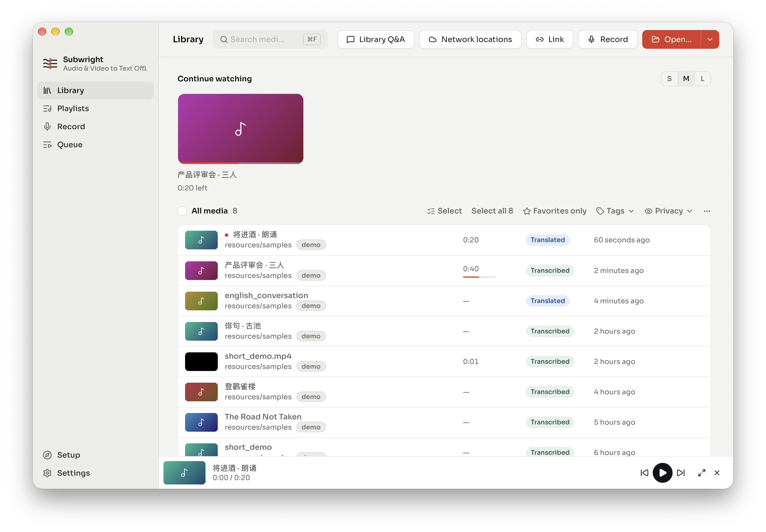This screenshot has height=532, width=766.
Task: Go to Playlists in the sidebar
Action: (95, 108)
